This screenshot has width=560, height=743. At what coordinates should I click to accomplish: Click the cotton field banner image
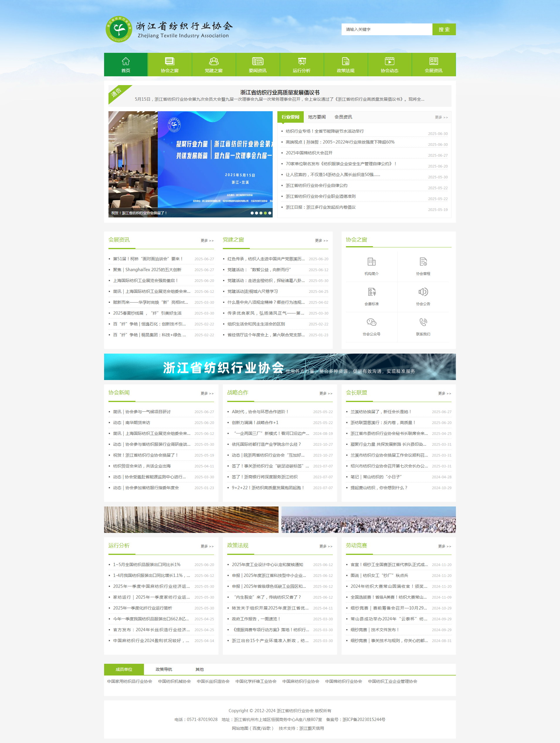(x=369, y=519)
